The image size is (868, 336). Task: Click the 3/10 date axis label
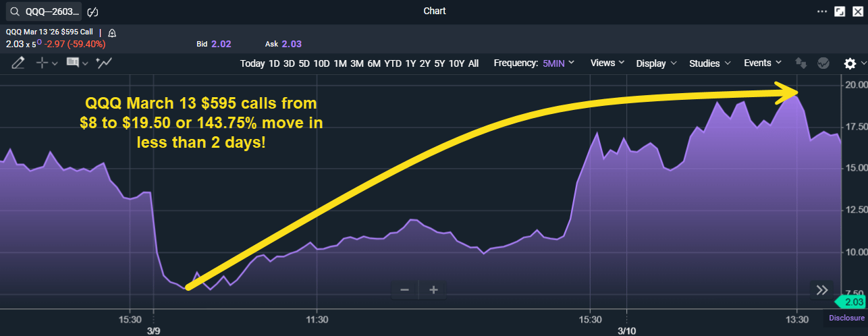[626, 331]
